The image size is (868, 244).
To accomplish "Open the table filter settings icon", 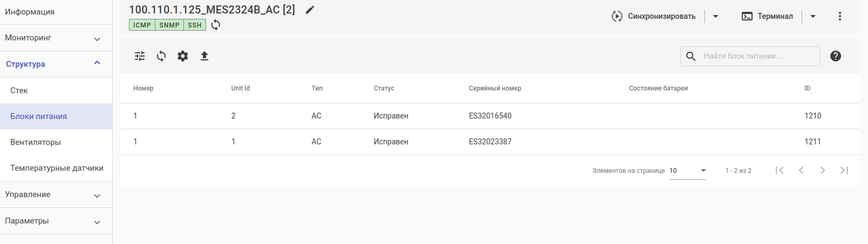I will [x=140, y=56].
